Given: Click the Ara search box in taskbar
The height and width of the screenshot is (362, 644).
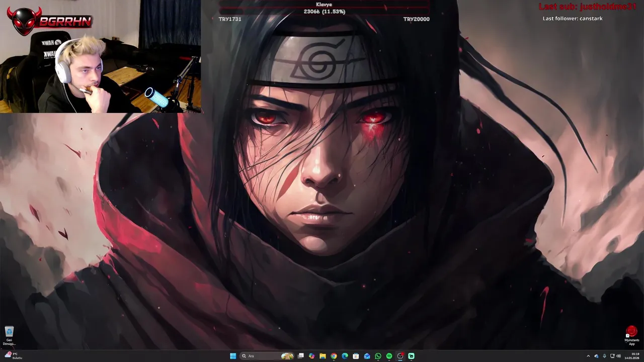Looking at the screenshot, I should pos(267,356).
